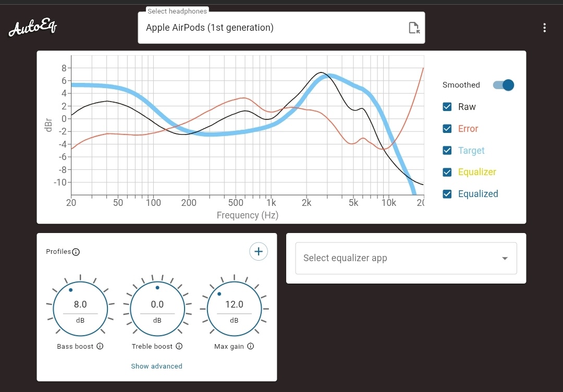Viewport: 563px width, 392px height.
Task: Click the AutoEq logo
Action: [x=32, y=28]
